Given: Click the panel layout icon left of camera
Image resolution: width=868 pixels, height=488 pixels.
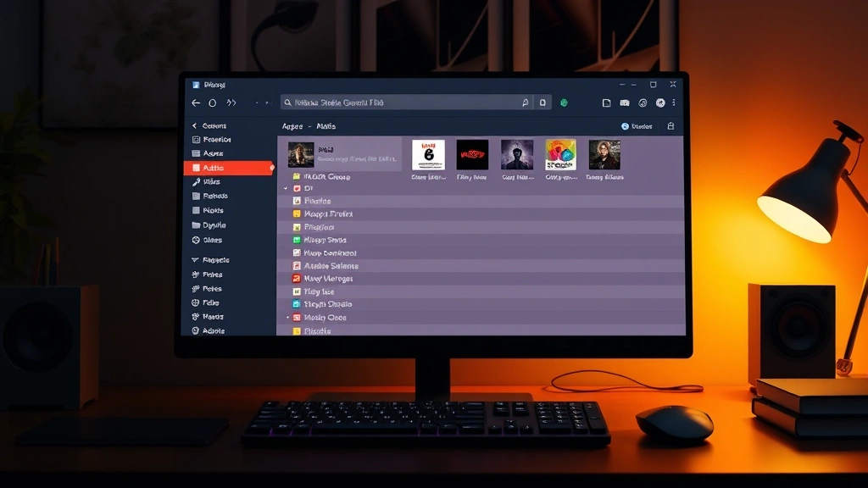Looking at the screenshot, I should click(x=606, y=103).
